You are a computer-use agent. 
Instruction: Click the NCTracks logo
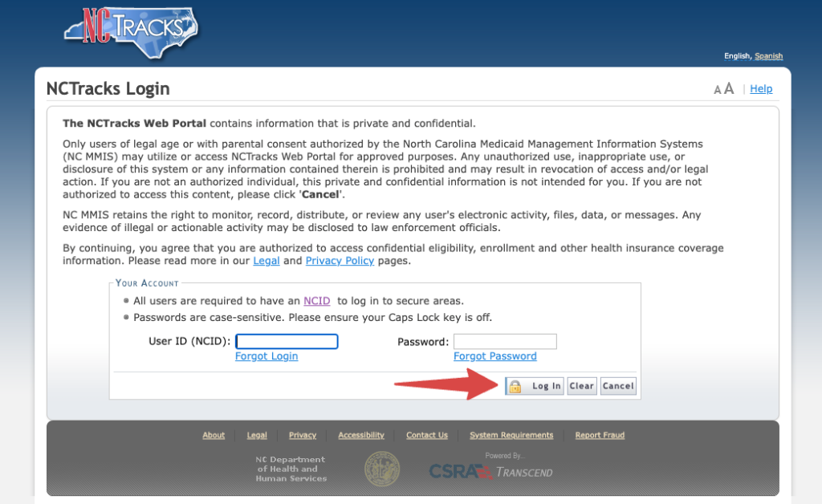[130, 32]
